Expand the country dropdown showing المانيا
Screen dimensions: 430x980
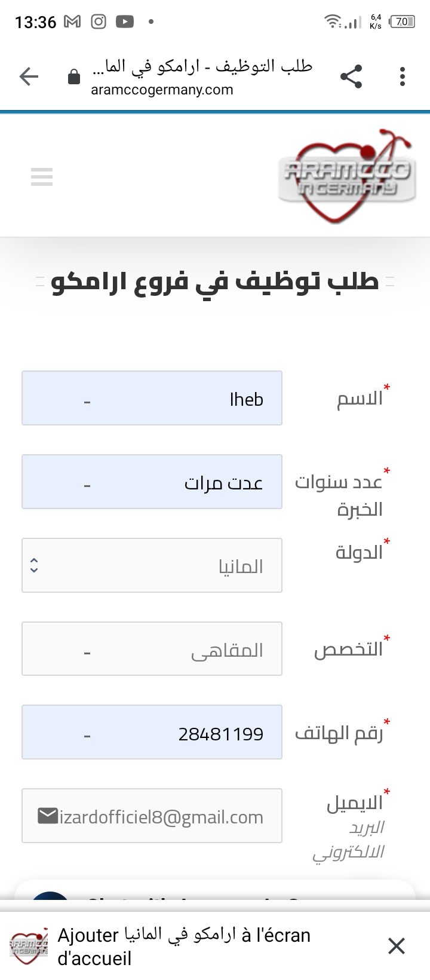[x=152, y=565]
